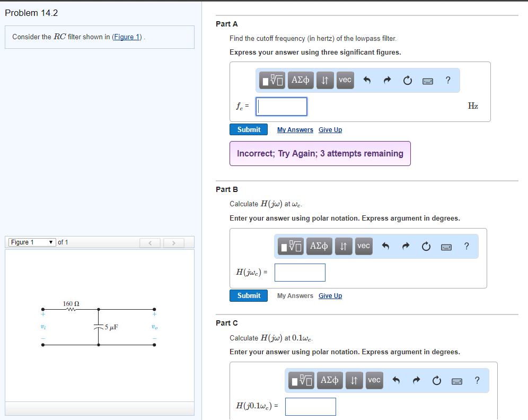Reset Part C answer with circular arrow
The image size is (528, 420).
click(437, 380)
